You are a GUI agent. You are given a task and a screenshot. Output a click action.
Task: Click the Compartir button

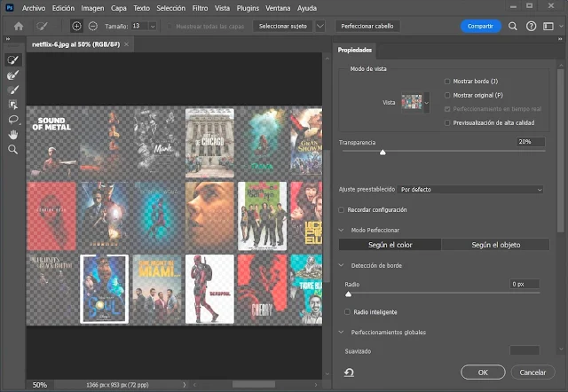480,26
